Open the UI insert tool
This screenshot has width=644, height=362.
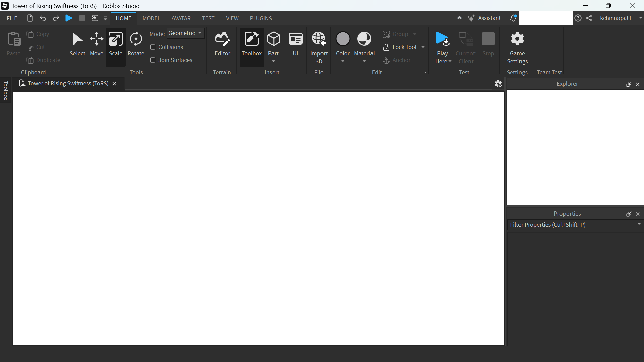click(x=296, y=45)
